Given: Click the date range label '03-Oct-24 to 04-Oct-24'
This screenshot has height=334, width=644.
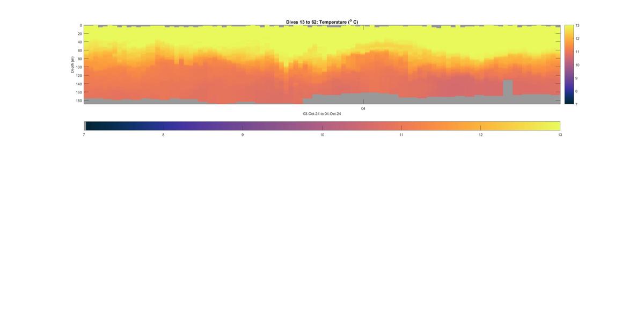Looking at the screenshot, I should click(322, 114).
